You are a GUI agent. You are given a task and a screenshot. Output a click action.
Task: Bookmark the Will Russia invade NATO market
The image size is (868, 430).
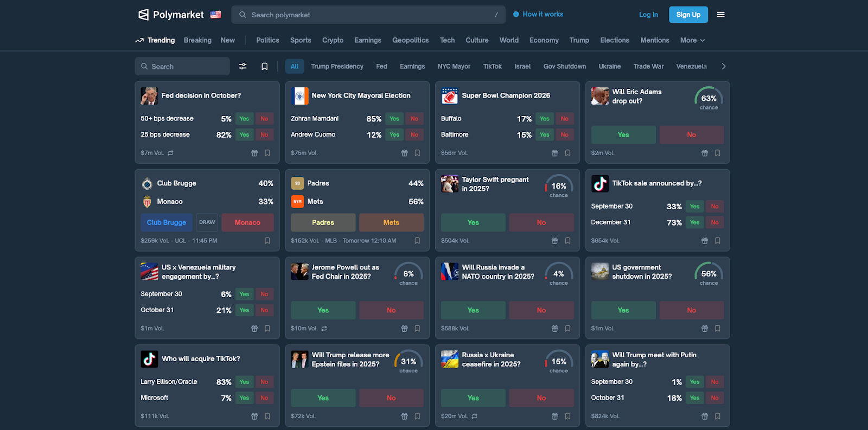[567, 329]
